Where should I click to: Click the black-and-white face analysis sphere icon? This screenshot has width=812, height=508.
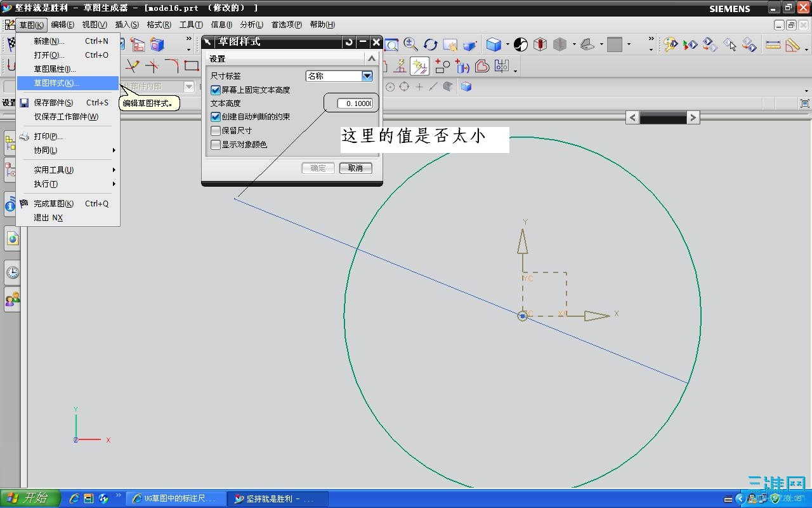pyautogui.click(x=520, y=44)
